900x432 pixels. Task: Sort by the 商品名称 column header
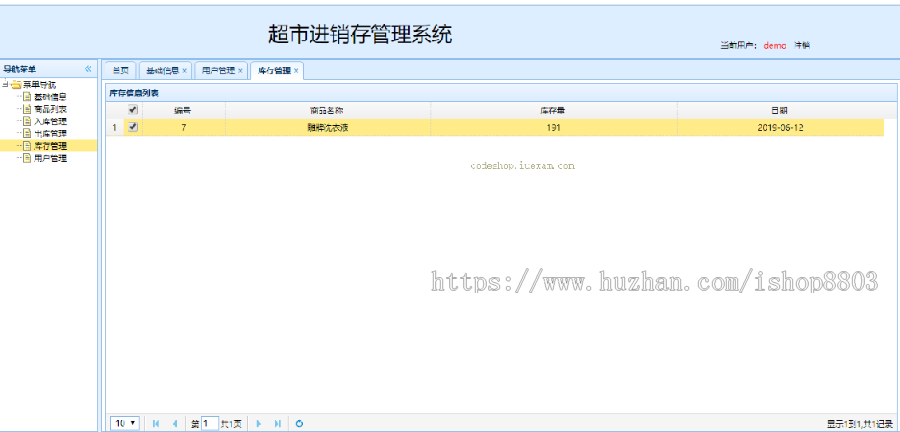(x=328, y=110)
